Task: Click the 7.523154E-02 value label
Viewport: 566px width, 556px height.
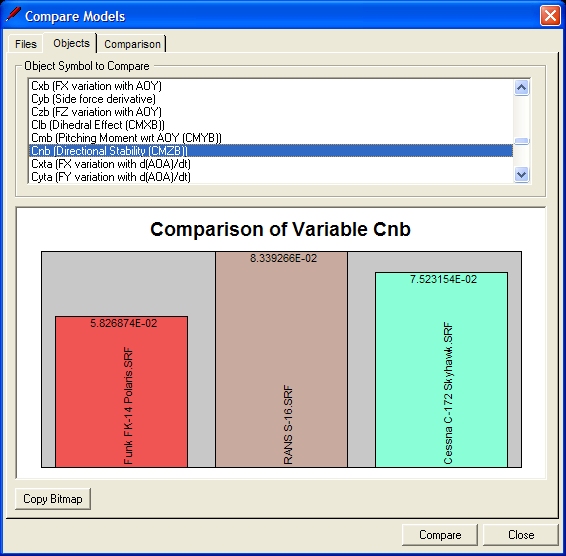Action: tap(443, 279)
